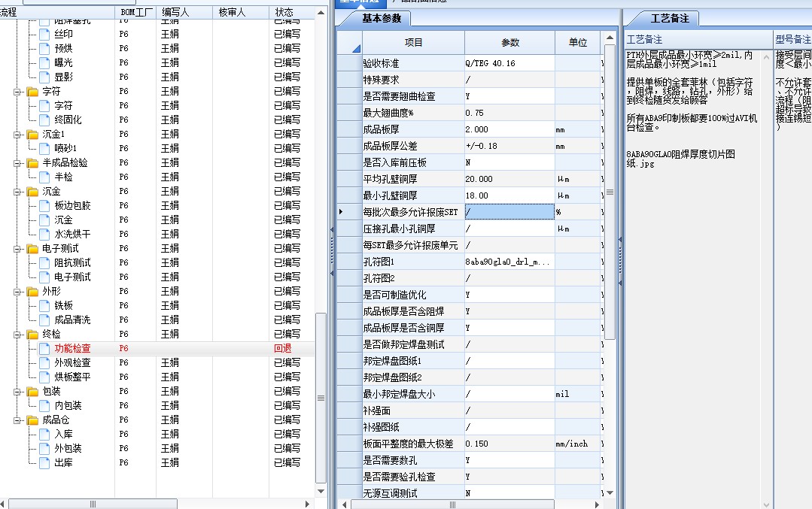Click the 喷砂1 document icon

coord(44,148)
